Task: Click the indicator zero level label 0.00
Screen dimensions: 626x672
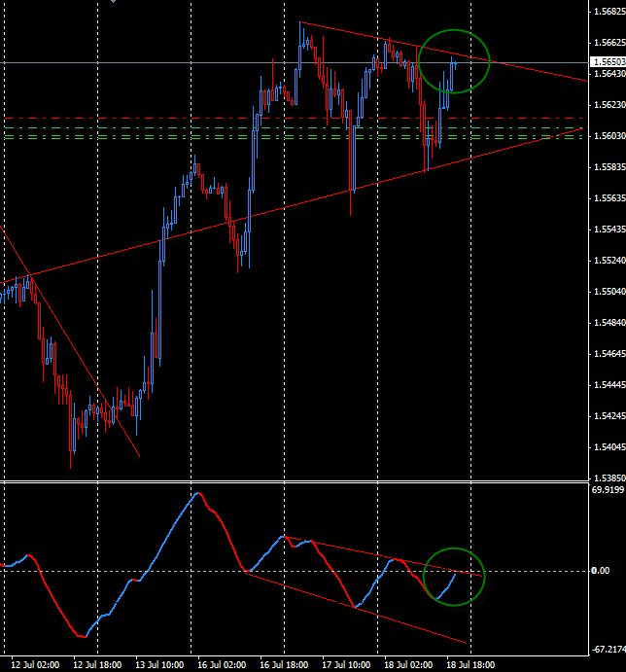Action: 601,571
